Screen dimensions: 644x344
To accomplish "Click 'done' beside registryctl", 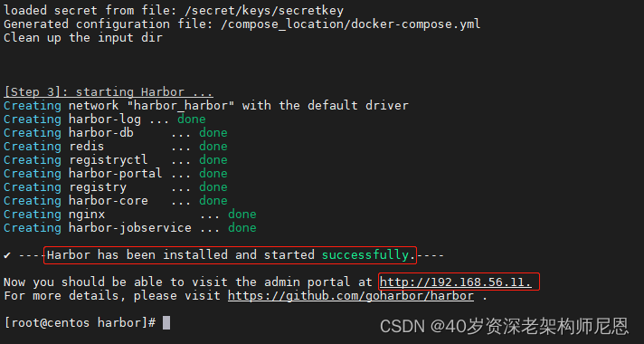I will (x=213, y=160).
